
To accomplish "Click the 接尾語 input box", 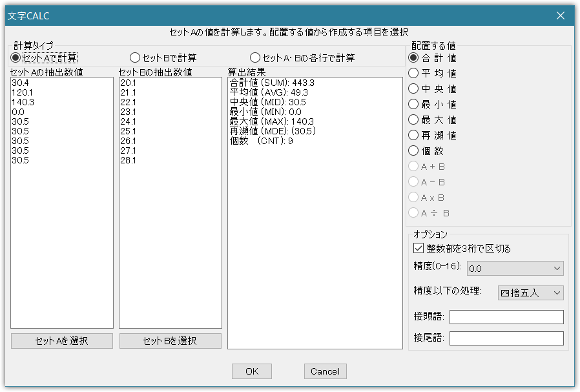I will (x=506, y=338).
